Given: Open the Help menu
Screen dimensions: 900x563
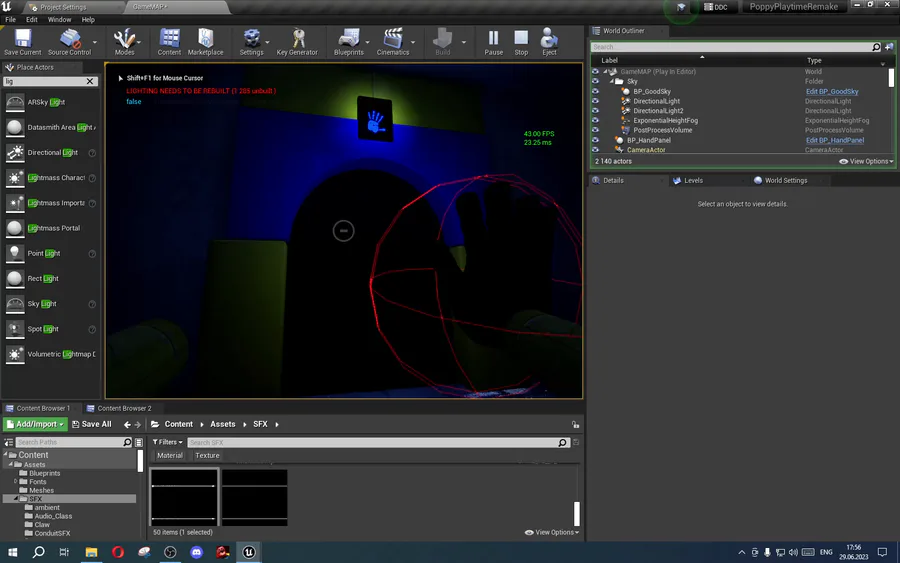Looking at the screenshot, I should (x=88, y=20).
